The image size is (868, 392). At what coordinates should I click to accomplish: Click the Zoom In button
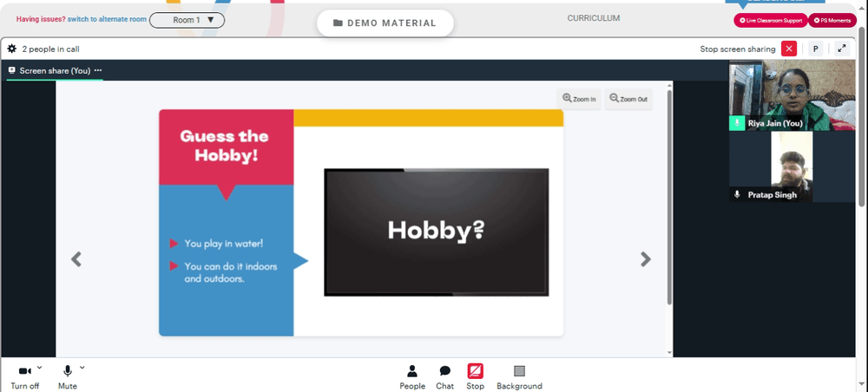(x=579, y=99)
